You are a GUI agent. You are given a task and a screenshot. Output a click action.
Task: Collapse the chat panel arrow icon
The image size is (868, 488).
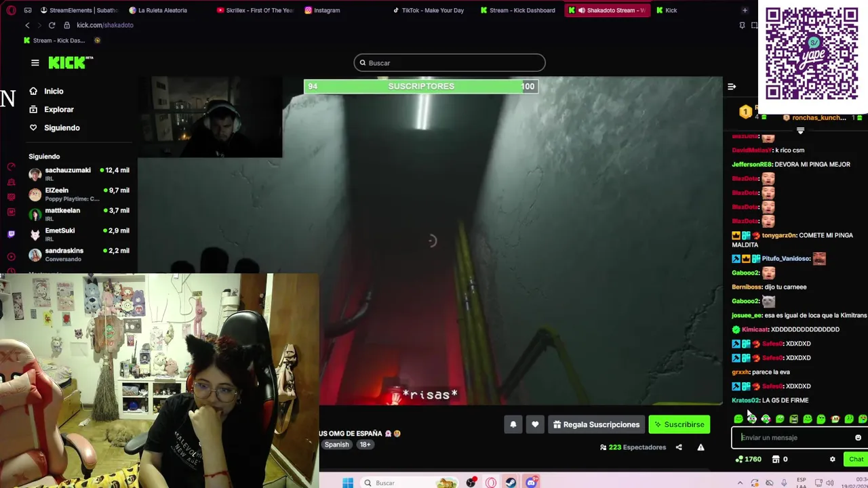[x=732, y=87]
